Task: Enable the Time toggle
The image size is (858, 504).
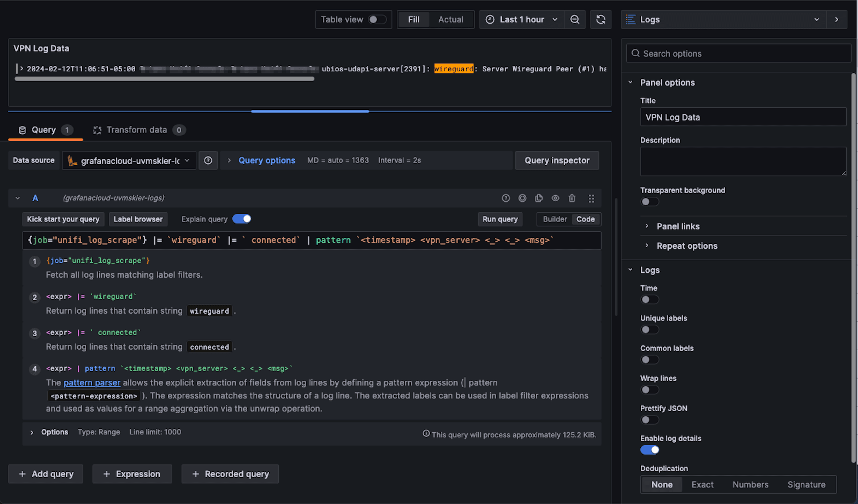Action: tap(650, 300)
